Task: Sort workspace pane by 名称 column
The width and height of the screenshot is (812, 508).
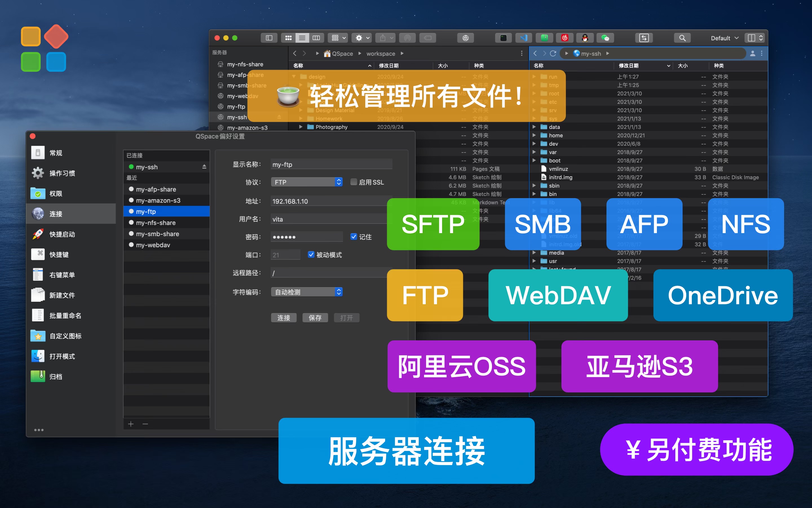Action: coord(332,65)
